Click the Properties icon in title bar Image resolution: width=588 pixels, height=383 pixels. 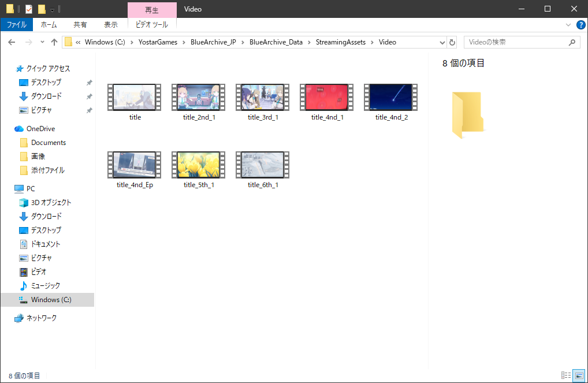coord(29,9)
